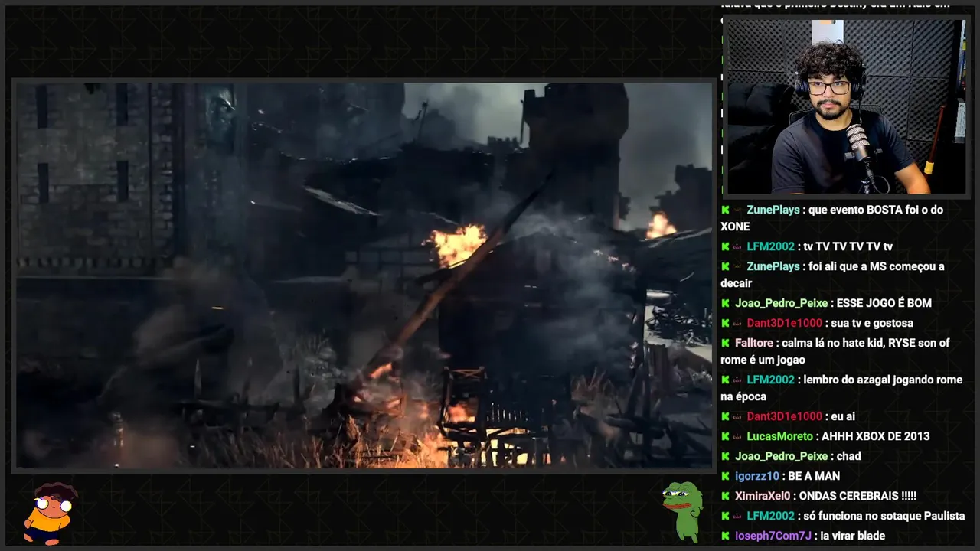Click the cartoon mascot with glasses below the video

51,513
